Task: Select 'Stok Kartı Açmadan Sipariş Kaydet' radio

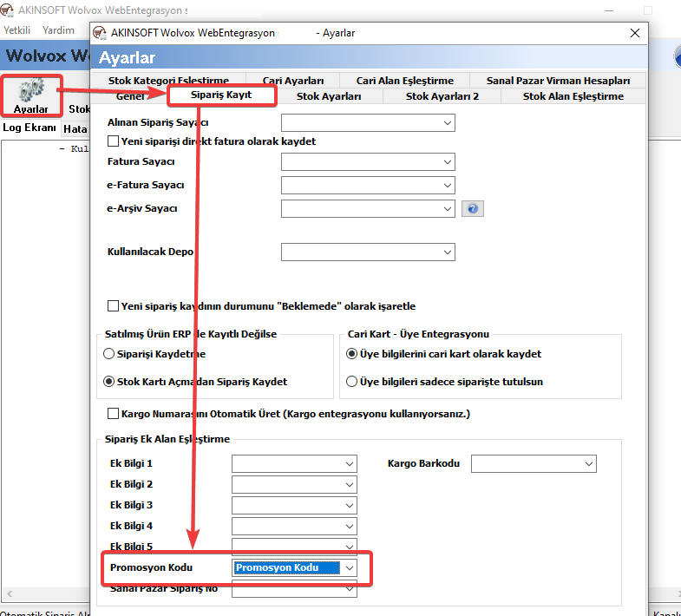Action: pyautogui.click(x=108, y=382)
